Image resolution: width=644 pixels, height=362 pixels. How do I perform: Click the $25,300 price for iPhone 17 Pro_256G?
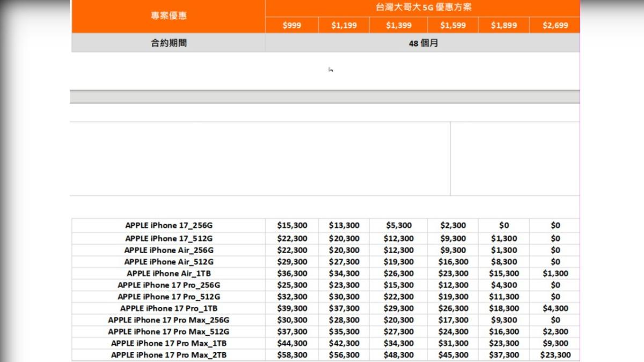(292, 285)
